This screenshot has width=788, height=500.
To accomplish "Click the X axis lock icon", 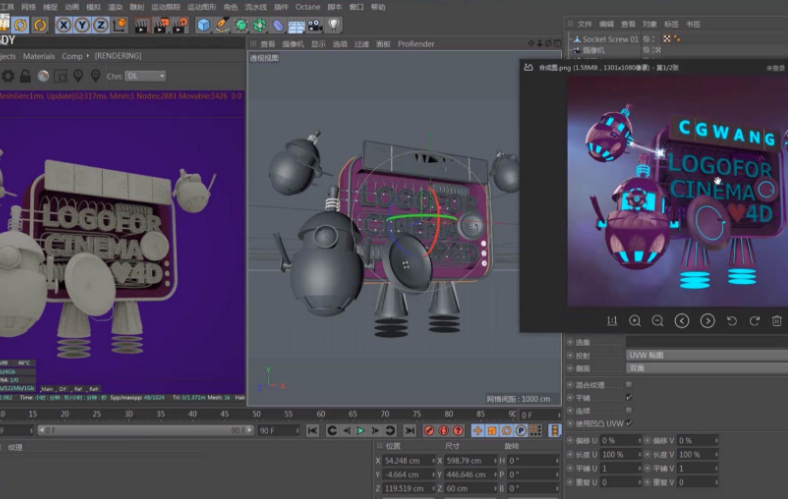I will 64,24.
